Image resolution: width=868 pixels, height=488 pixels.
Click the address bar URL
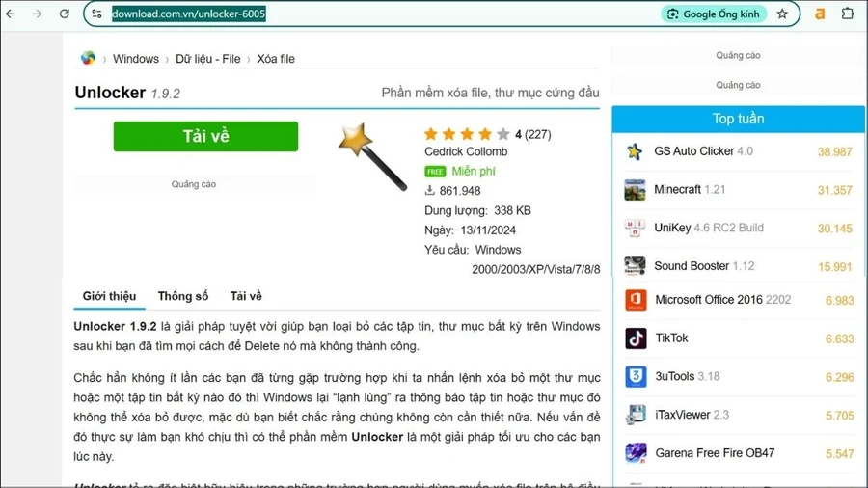pyautogui.click(x=189, y=14)
